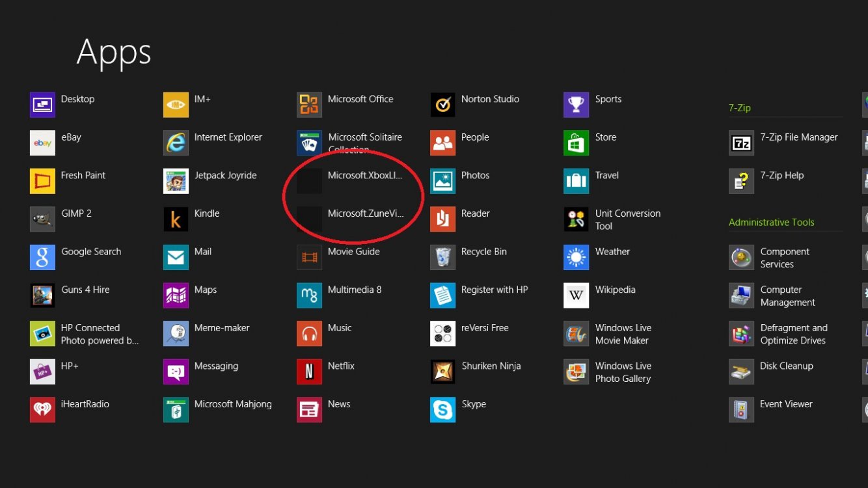Image resolution: width=868 pixels, height=488 pixels.
Task: Launch Computer Management icon
Action: 741,295
